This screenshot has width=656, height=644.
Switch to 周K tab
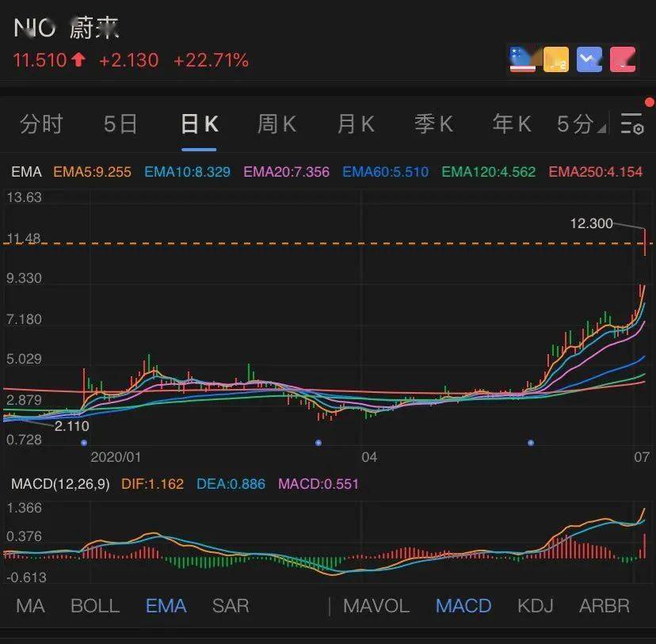[277, 124]
